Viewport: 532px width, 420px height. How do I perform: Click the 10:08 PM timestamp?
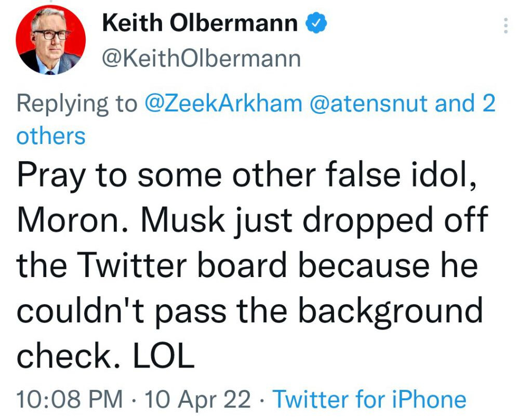pyautogui.click(x=70, y=399)
